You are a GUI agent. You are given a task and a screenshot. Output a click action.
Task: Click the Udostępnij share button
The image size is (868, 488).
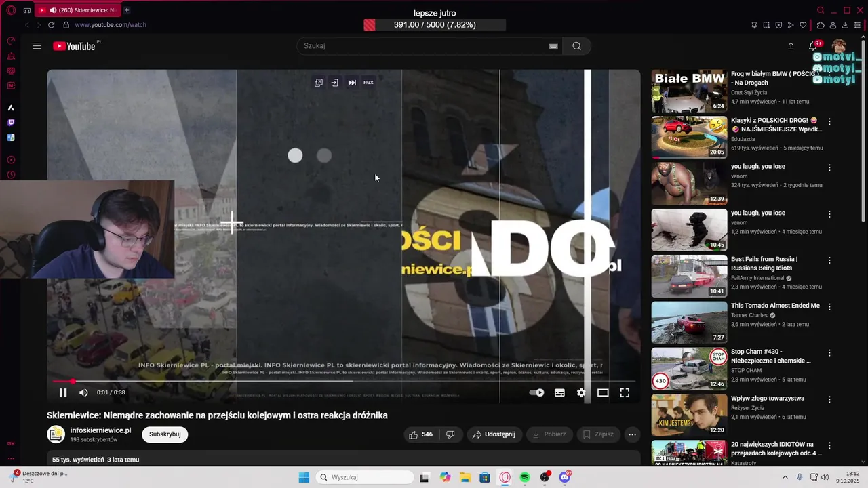(x=494, y=434)
